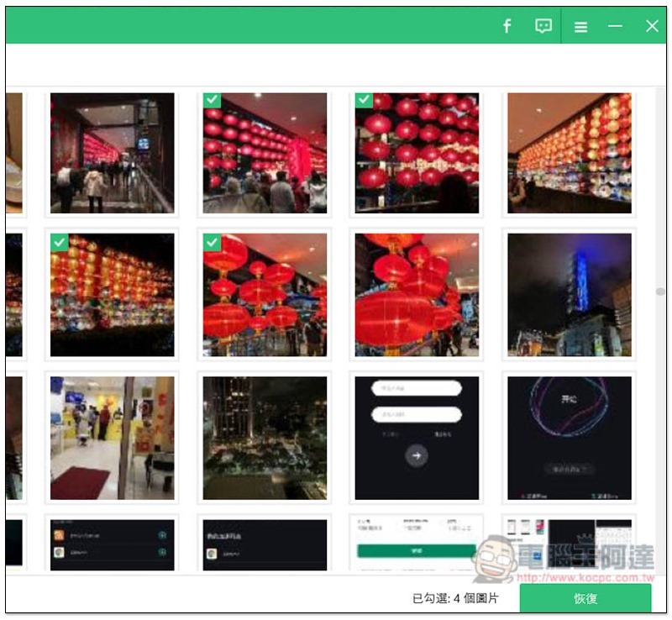This screenshot has height=620, width=672.
Task: Click the vertical scrollbar handle
Action: pos(660,292)
